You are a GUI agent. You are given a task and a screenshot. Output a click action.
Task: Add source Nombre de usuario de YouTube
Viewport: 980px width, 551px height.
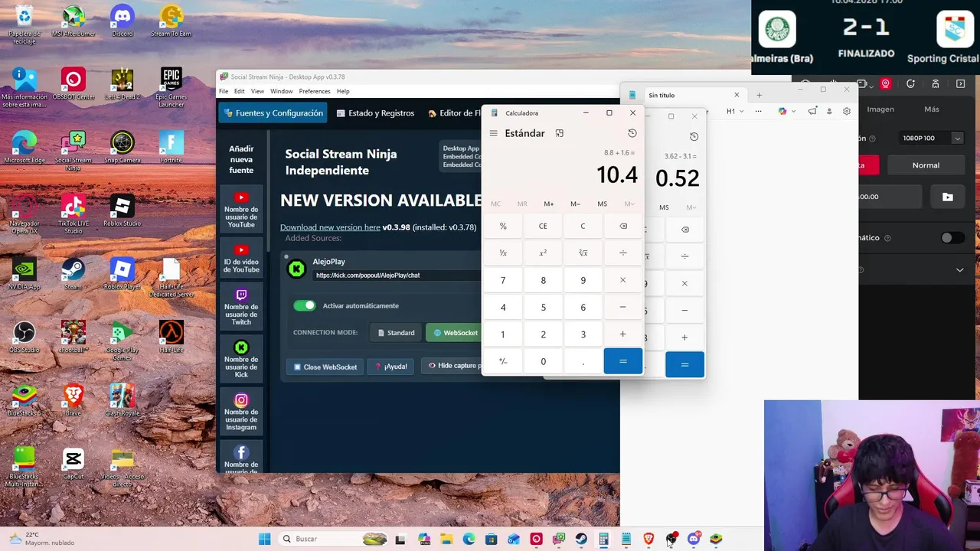coord(241,210)
